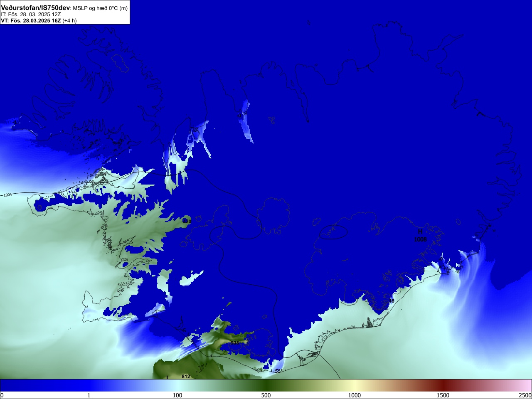Click the '2500' label on the color scale
This screenshot has width=532, height=399.
525,395
